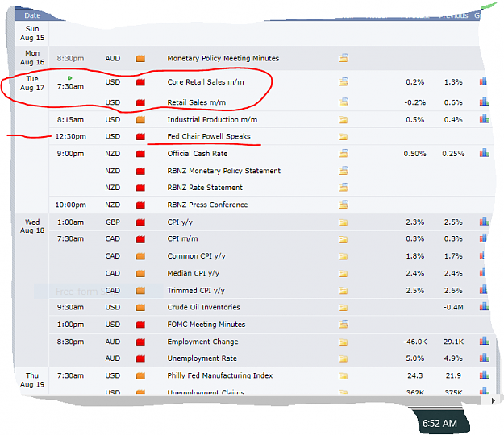
Task: Open graph icon for Official Cash Rate
Action: point(485,153)
